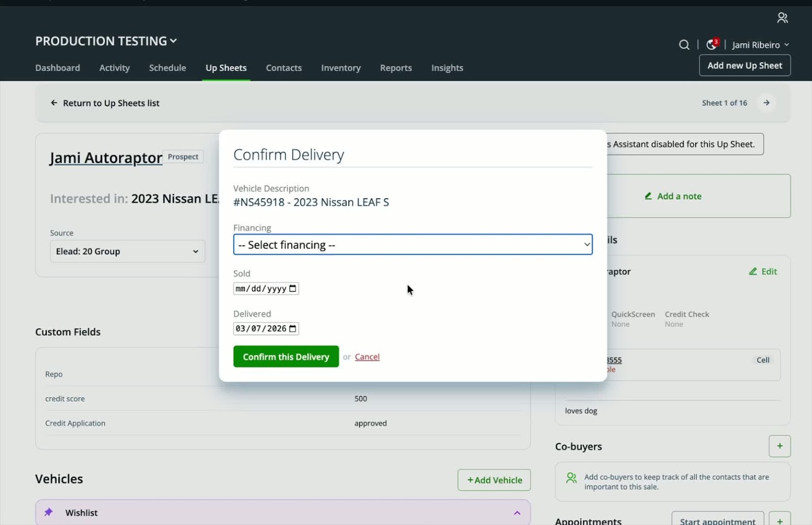812x525 pixels.
Task: Go to next sheet with arrow icon
Action: pyautogui.click(x=766, y=103)
